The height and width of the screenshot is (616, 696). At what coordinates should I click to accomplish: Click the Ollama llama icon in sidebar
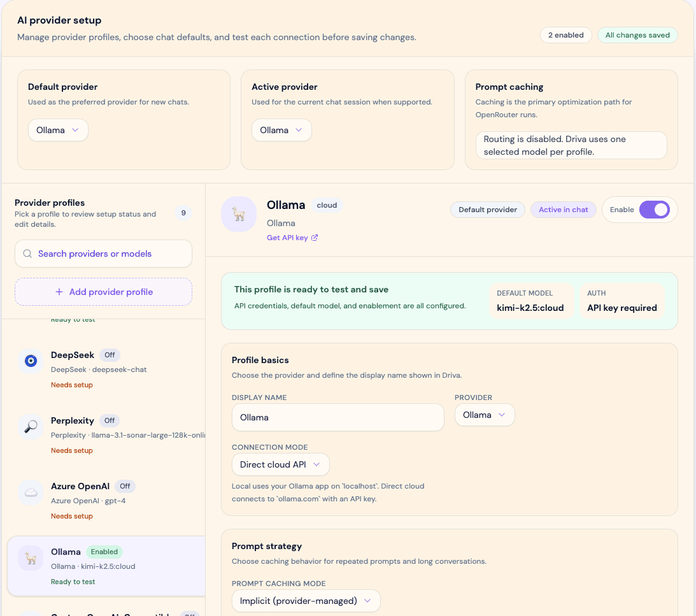pyautogui.click(x=31, y=558)
